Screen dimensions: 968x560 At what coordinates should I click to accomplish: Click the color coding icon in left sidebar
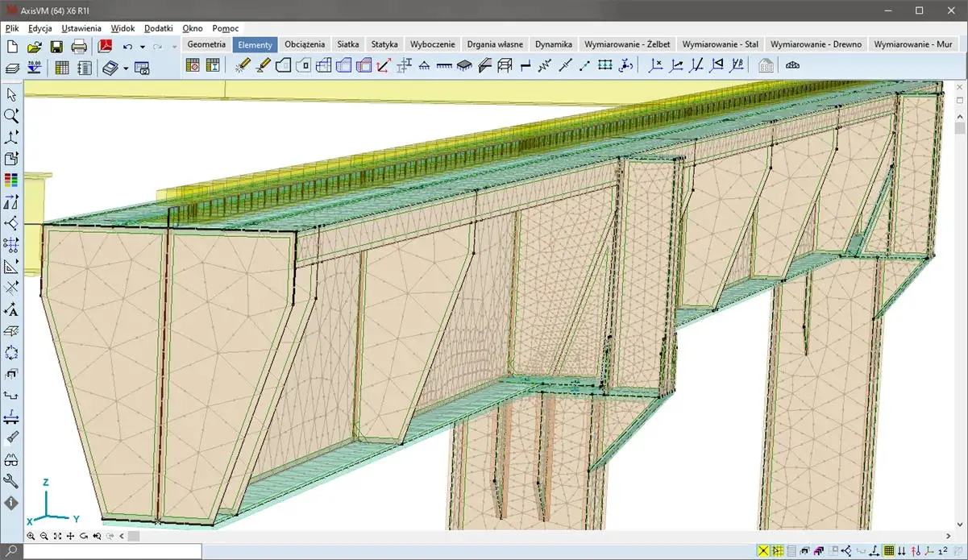tap(11, 180)
